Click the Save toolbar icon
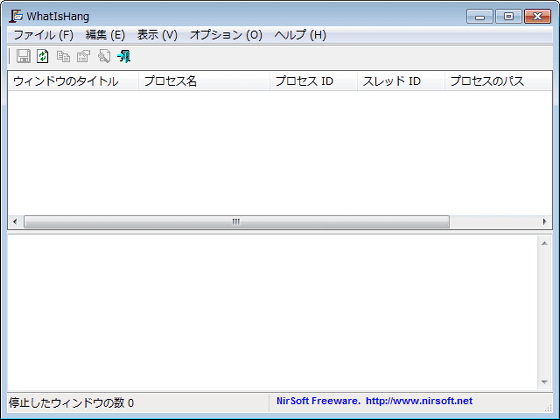560x420 pixels. pyautogui.click(x=24, y=56)
